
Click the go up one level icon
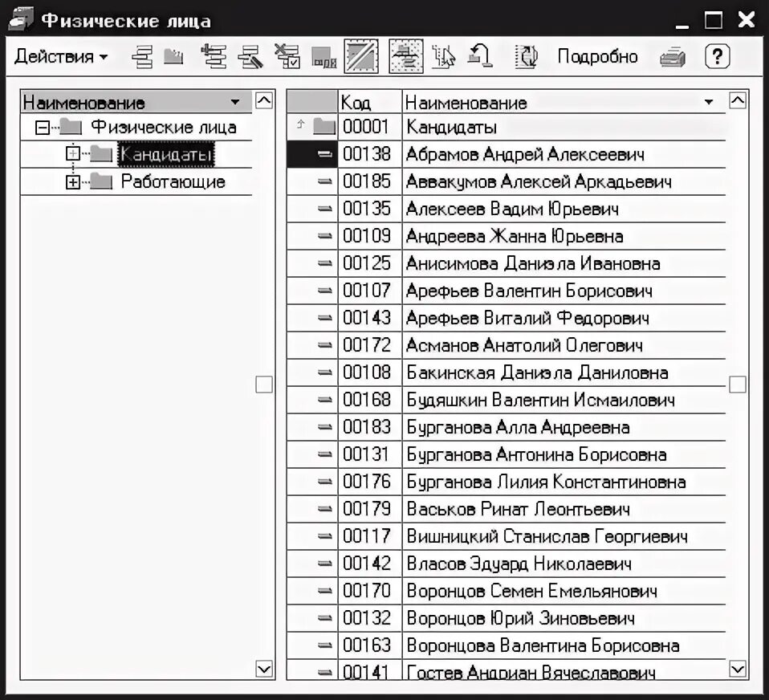(480, 56)
